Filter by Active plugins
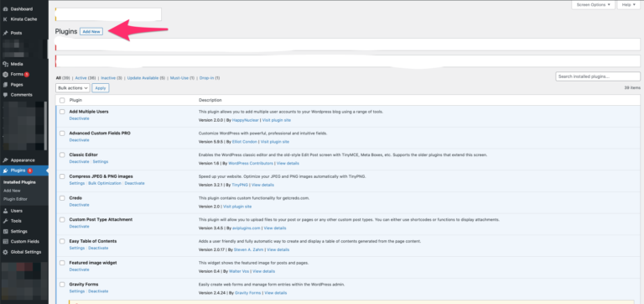644x304 pixels. 80,78
